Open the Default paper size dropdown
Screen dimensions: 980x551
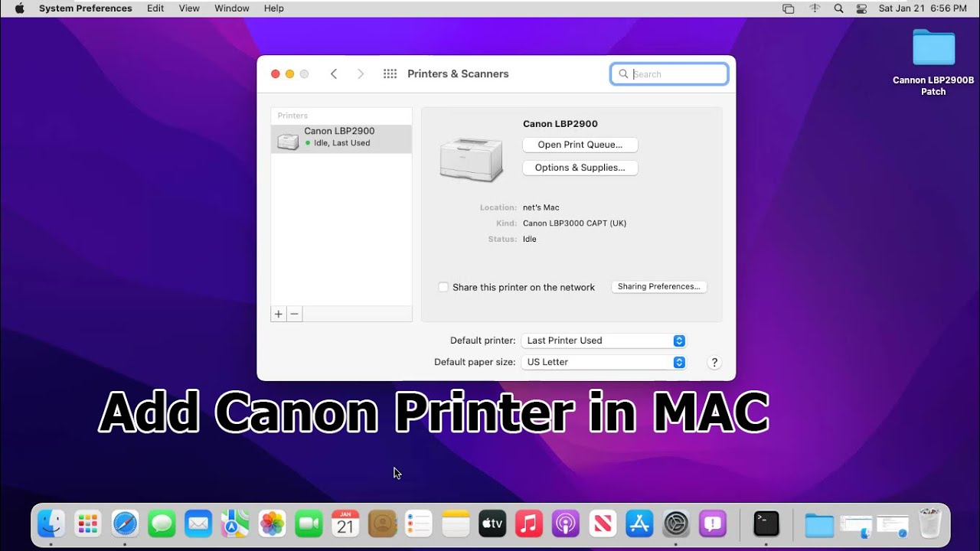pos(603,362)
